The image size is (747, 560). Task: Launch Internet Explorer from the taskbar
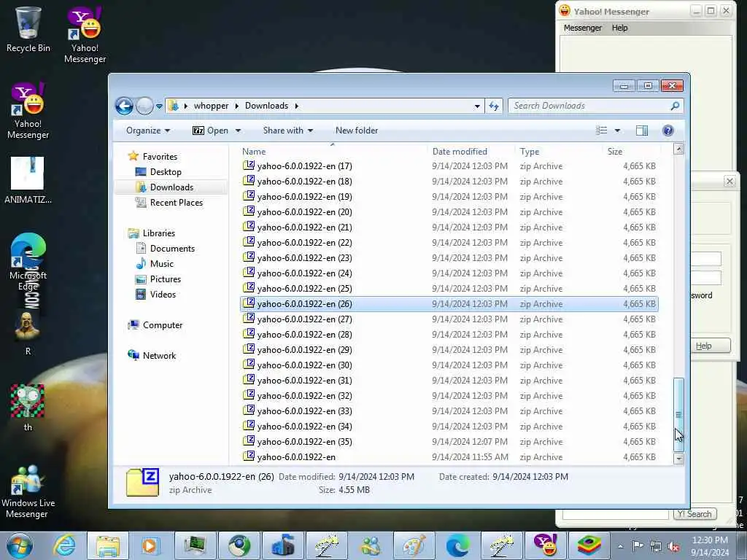64,545
